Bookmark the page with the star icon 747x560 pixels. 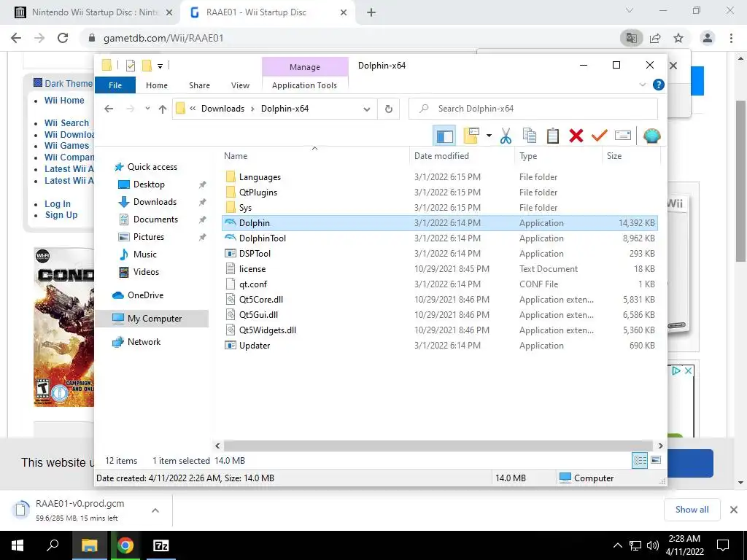[678, 38]
